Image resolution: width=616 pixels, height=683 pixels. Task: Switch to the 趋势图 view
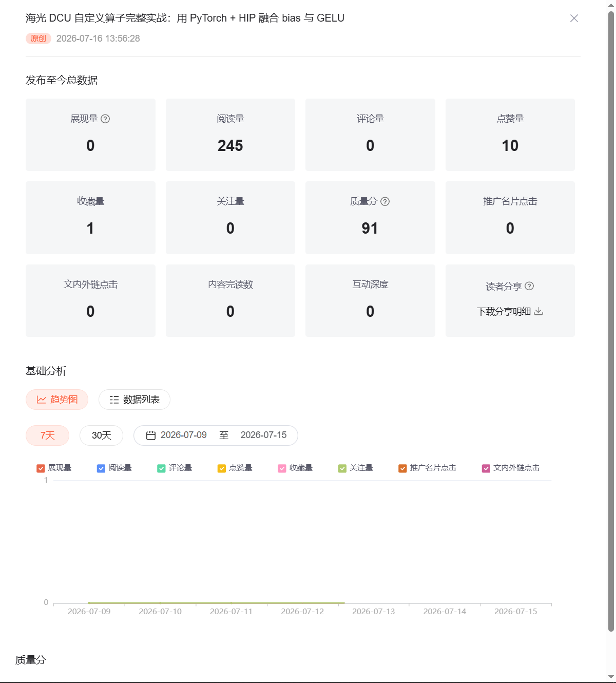[57, 400]
